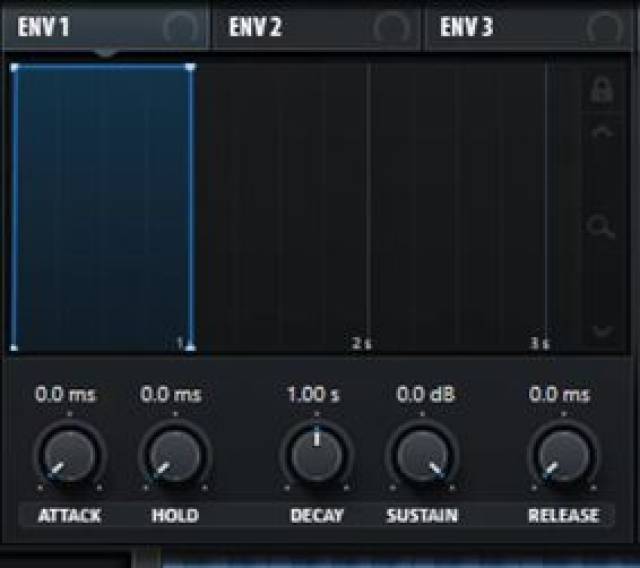Click the Attack knob
The width and height of the screenshot is (640, 568).
click(x=70, y=455)
